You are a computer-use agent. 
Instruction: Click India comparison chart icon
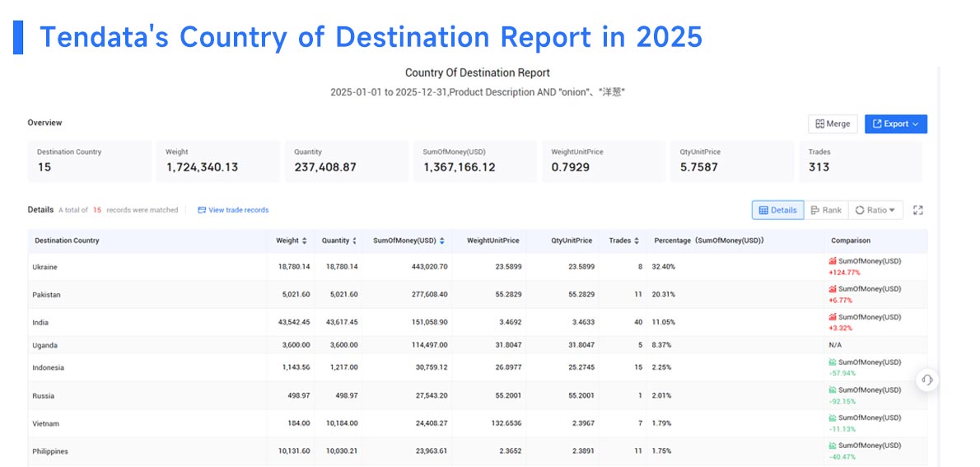point(833,317)
